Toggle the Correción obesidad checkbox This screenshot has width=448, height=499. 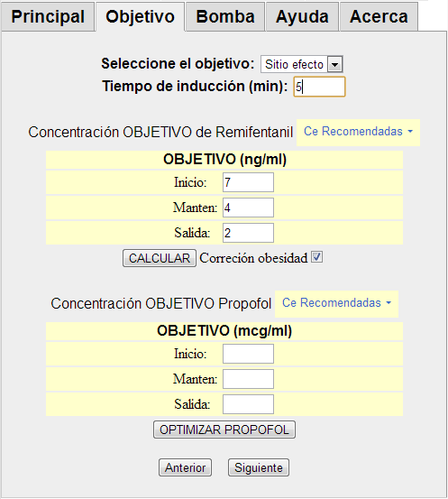pyautogui.click(x=316, y=257)
